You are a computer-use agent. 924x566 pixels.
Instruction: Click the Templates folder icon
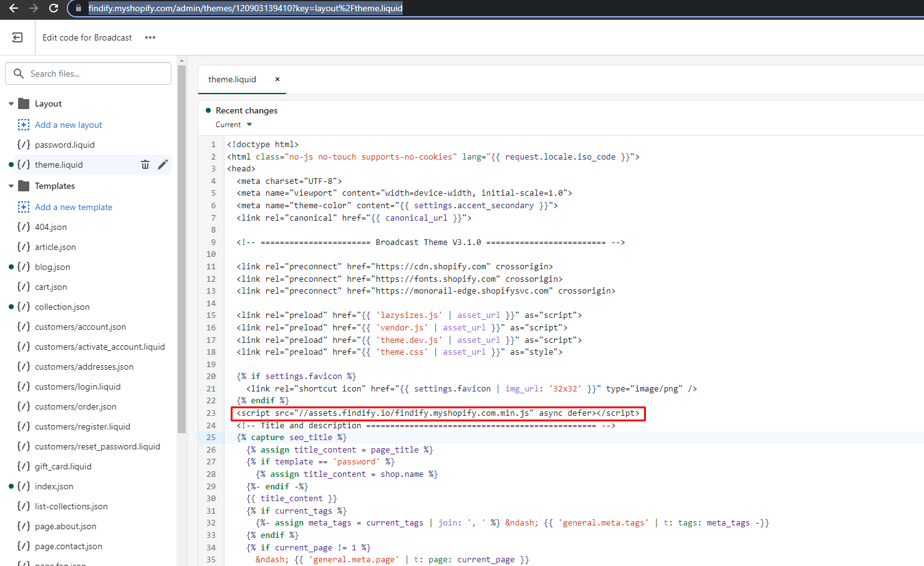(x=24, y=186)
